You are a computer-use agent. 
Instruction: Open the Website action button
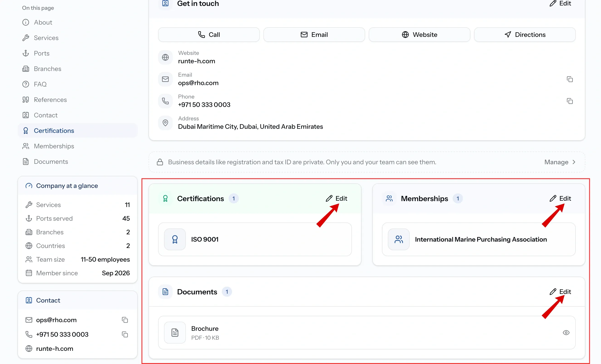[x=419, y=35]
